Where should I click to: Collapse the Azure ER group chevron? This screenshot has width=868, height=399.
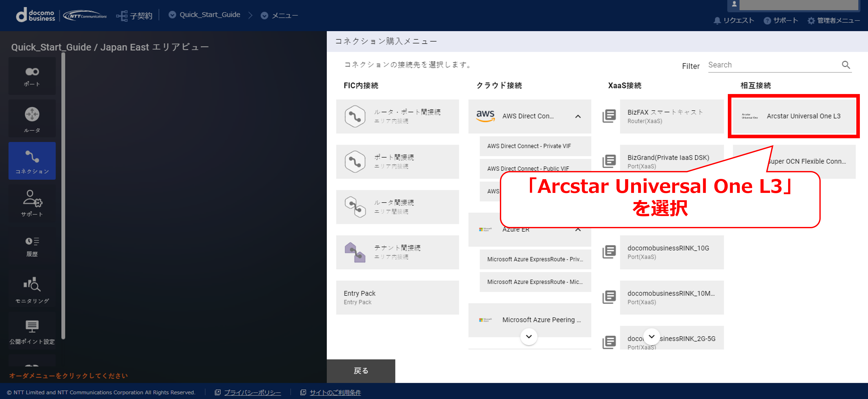coord(578,230)
